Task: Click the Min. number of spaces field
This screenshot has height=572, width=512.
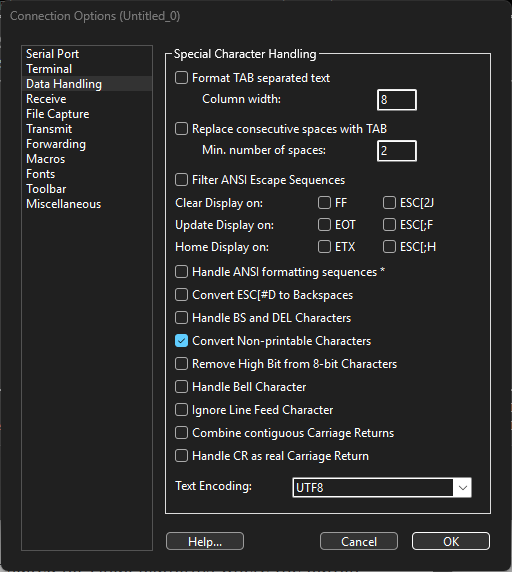Action: (x=397, y=151)
